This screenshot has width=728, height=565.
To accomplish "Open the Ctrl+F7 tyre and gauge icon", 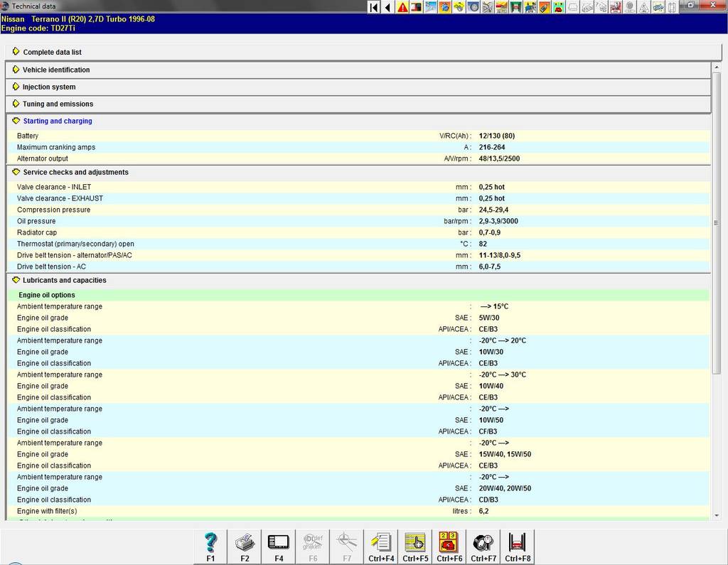I will point(483,547).
